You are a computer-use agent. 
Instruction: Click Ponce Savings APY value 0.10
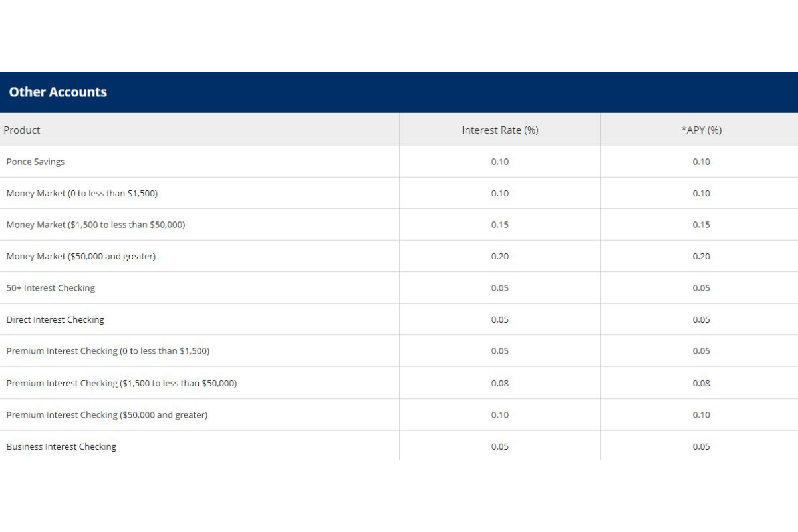pyautogui.click(x=701, y=162)
